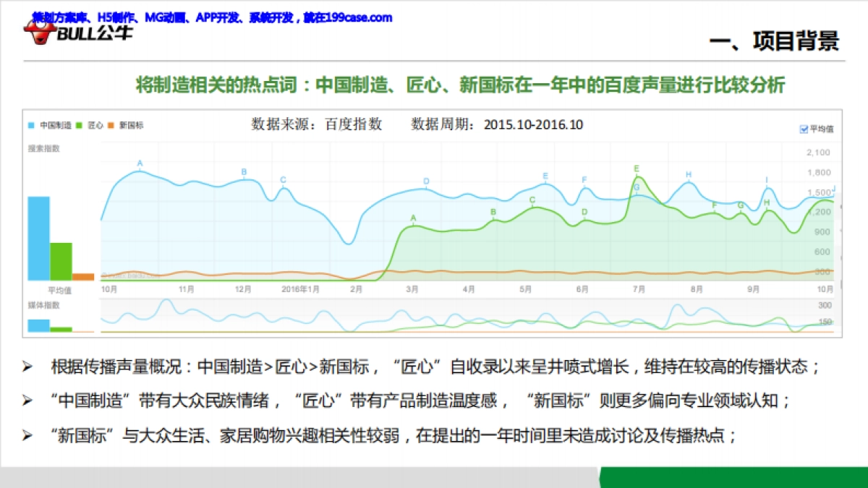Click the 搜索指数 chart label

click(x=43, y=148)
